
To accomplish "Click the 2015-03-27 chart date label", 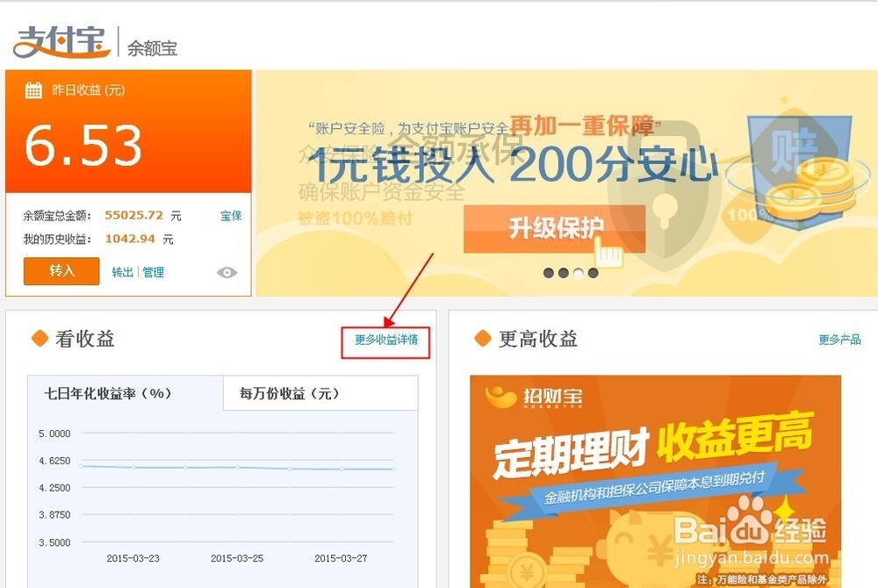I will pyautogui.click(x=341, y=558).
